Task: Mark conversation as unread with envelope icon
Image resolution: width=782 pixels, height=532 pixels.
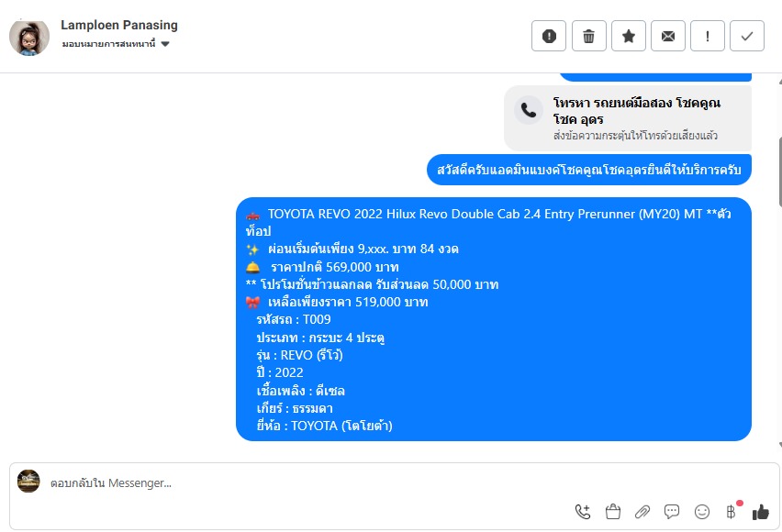Action: tap(668, 36)
